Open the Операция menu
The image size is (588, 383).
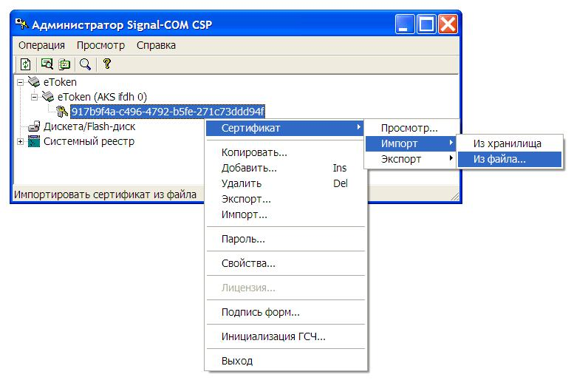(x=41, y=45)
